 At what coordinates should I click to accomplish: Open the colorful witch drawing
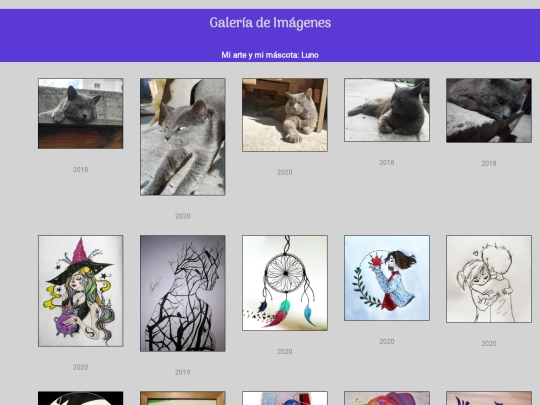tap(81, 291)
